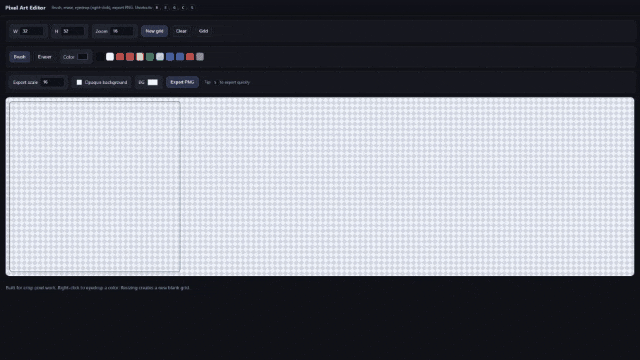Switch to the Eraser tool
The height and width of the screenshot is (360, 640).
(44, 57)
